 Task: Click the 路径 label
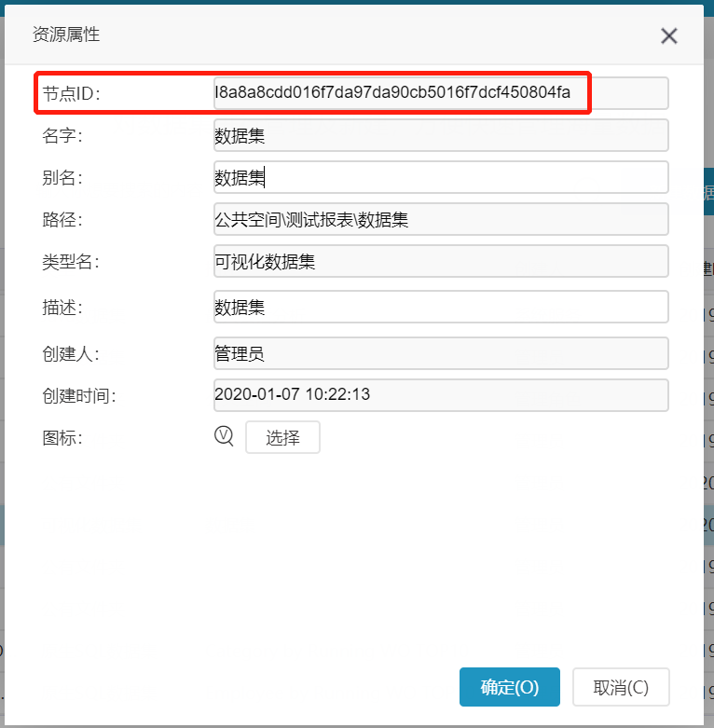pyautogui.click(x=62, y=219)
